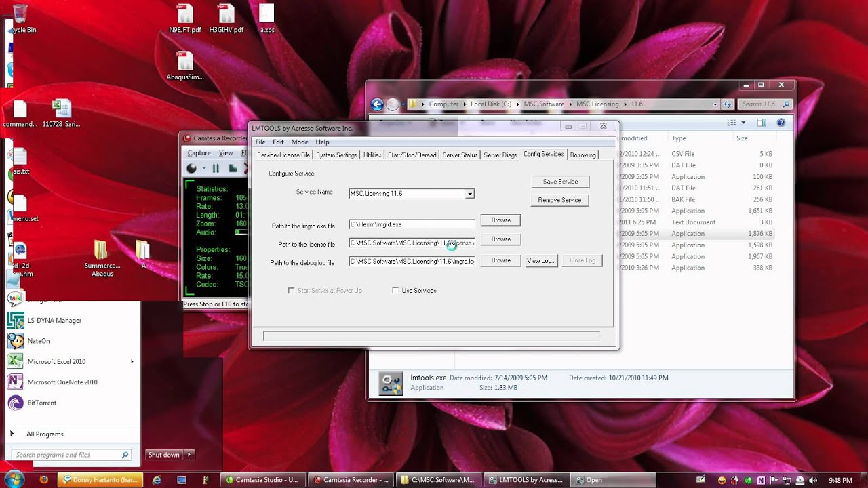868x488 pixels.
Task: Click the debug log file path field
Action: coord(412,261)
